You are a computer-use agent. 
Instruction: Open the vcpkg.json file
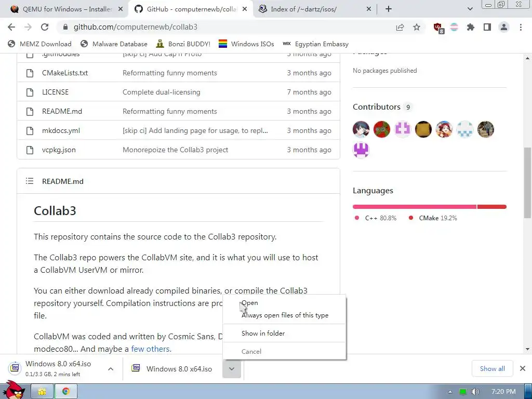tap(59, 150)
